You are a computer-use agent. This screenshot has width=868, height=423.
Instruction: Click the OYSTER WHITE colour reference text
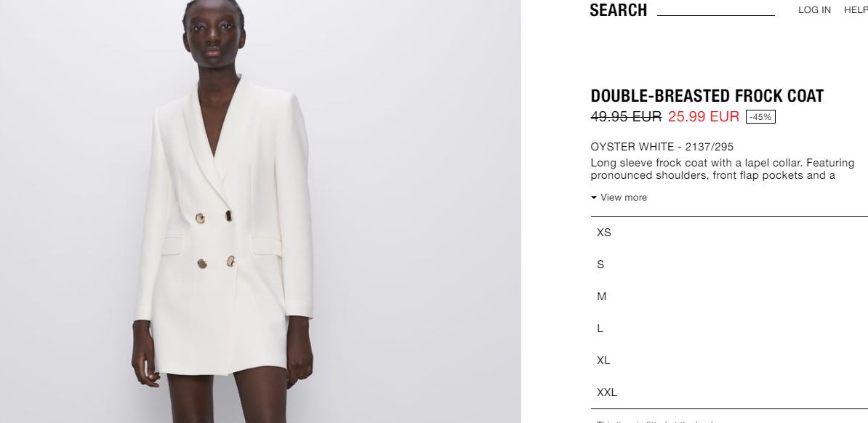point(662,147)
